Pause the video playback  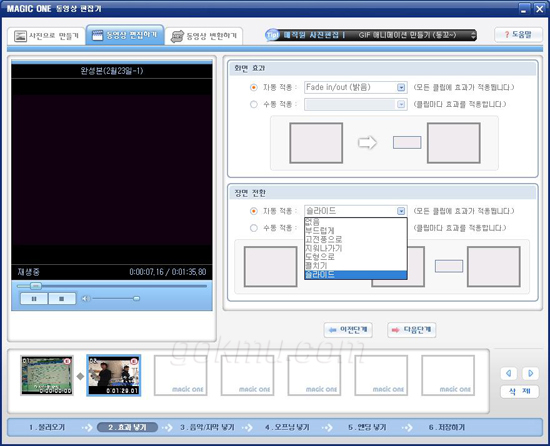[34, 299]
